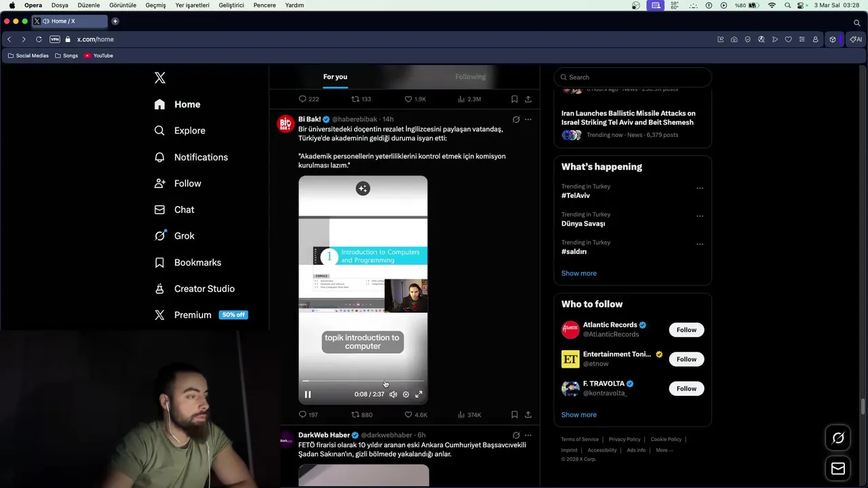Screen dimensions: 868x488
Task: Follow Atlantic Records
Action: click(686, 330)
